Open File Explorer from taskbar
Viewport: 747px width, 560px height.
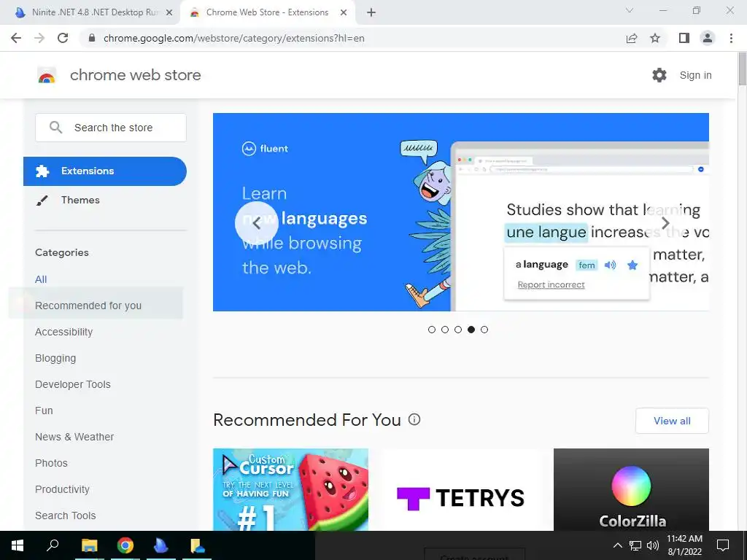[x=89, y=545]
